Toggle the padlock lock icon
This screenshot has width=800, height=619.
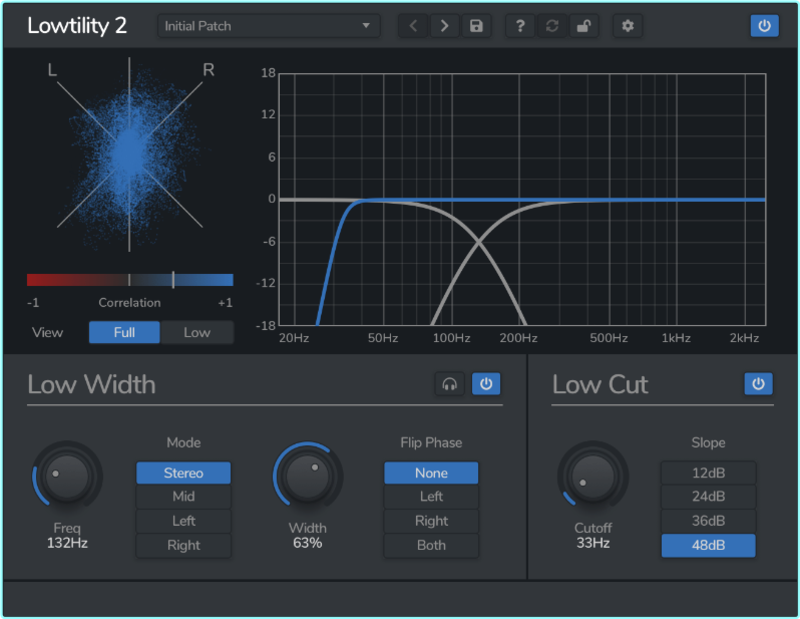[x=584, y=26]
